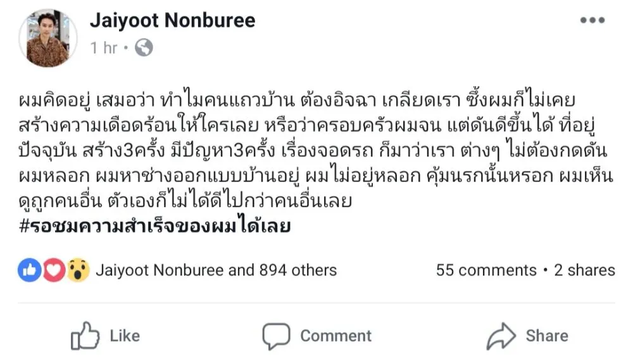The height and width of the screenshot is (364, 633).
Task: Click the "1 hr" post timestamp
Action: point(104,48)
